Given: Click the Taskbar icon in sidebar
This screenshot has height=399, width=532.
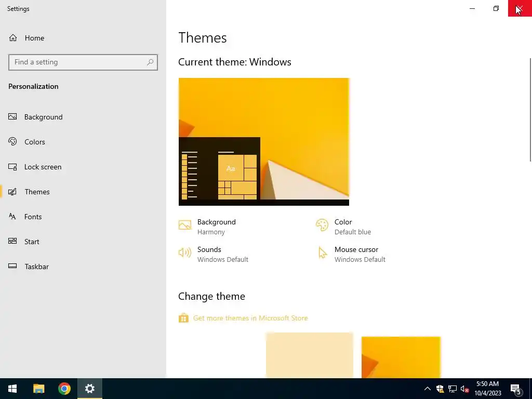Looking at the screenshot, I should click(x=12, y=267).
